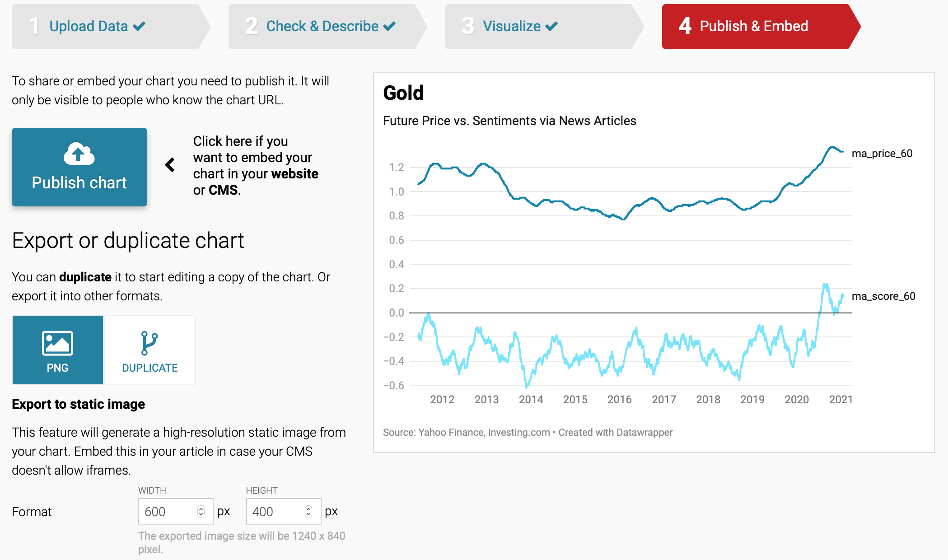This screenshot has width=948, height=560.
Task: Click the 0.0 y-axis label
Action: pyautogui.click(x=397, y=313)
